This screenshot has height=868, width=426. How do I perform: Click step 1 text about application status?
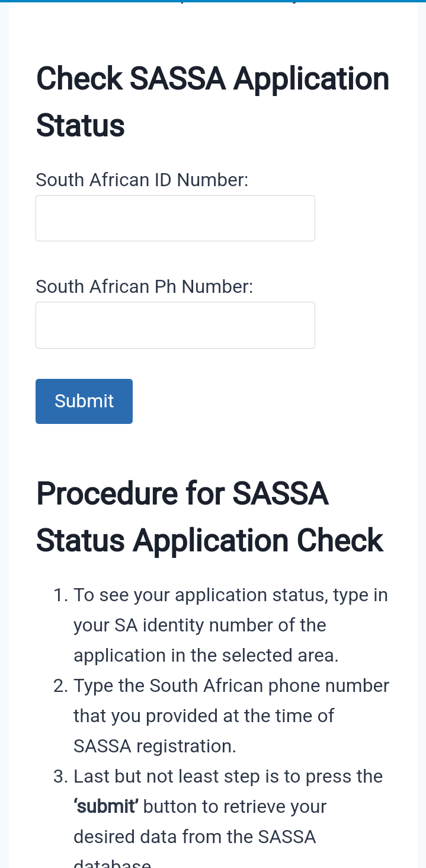pos(230,595)
